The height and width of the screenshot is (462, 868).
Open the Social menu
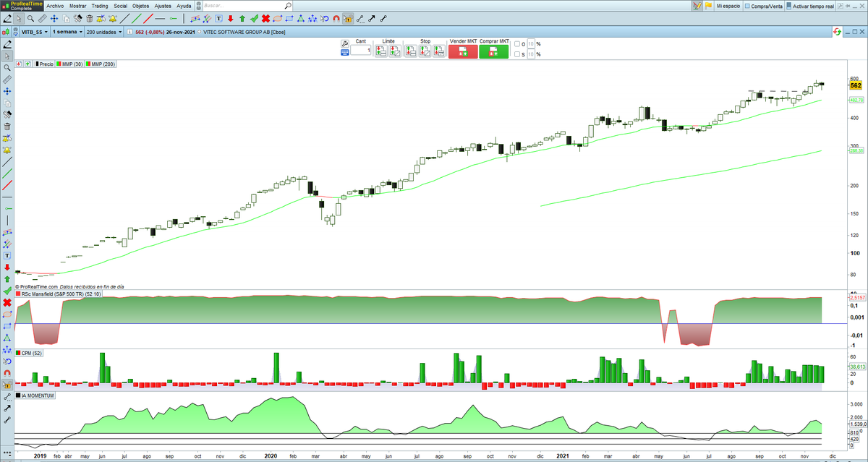[120, 5]
